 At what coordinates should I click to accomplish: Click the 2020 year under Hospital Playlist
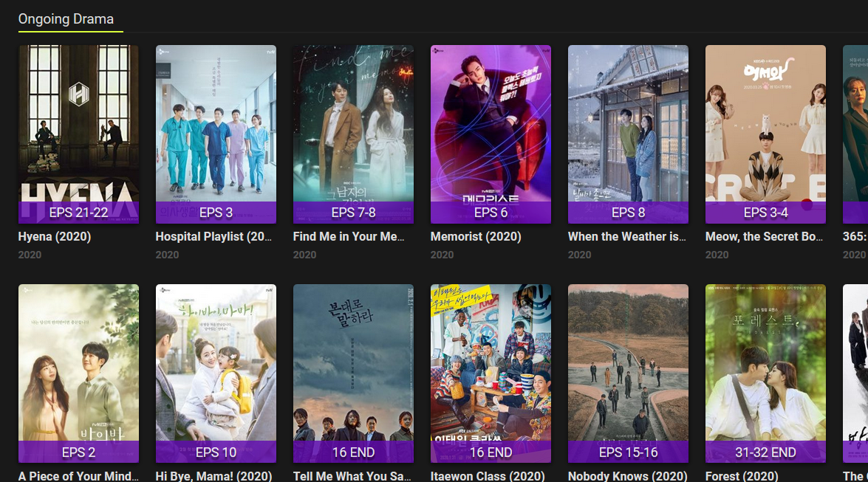[x=167, y=255]
